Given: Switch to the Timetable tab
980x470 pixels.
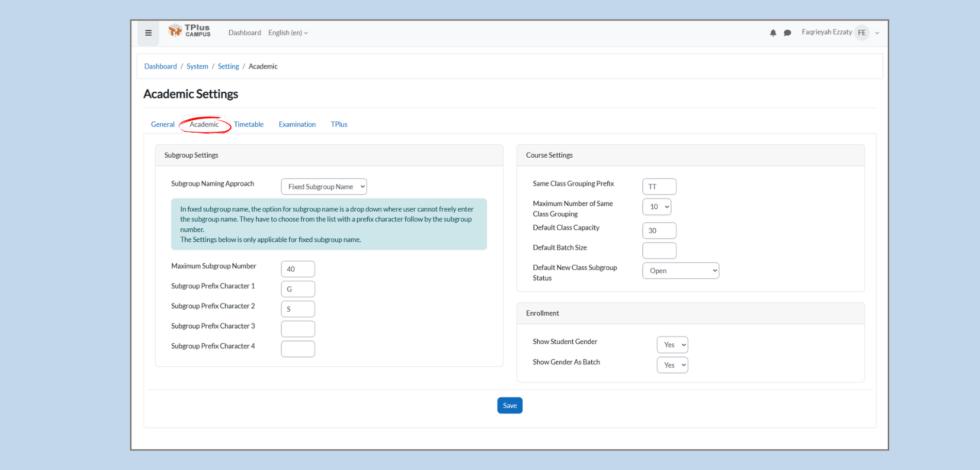Looking at the screenshot, I should pyautogui.click(x=248, y=124).
